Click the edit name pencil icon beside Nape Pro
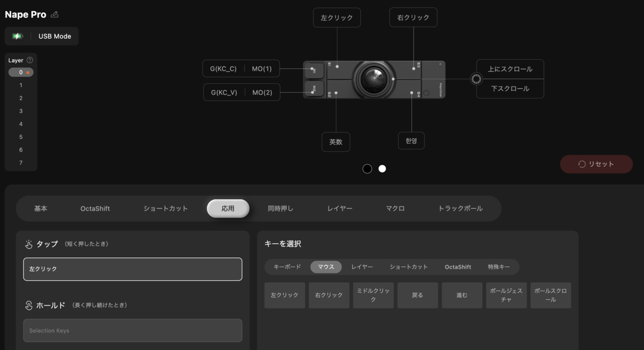 click(x=55, y=14)
